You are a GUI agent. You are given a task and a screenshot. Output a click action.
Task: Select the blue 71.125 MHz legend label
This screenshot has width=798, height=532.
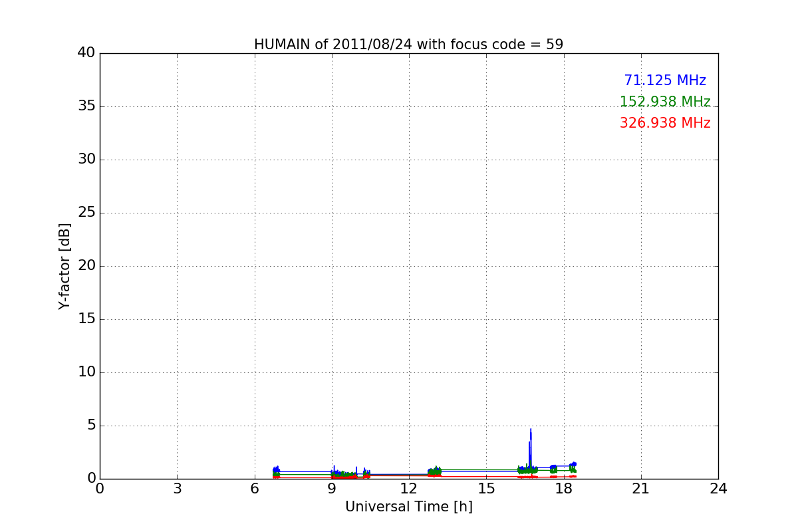[665, 80]
